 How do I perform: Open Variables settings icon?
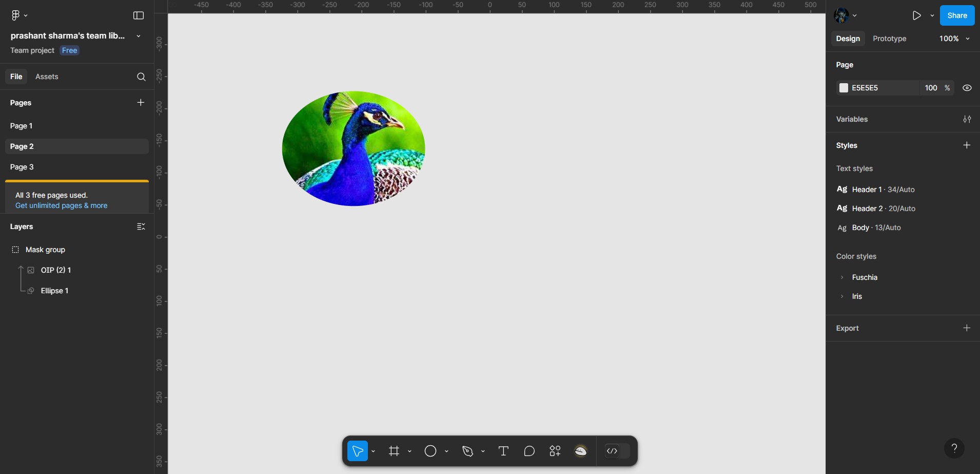(x=967, y=119)
